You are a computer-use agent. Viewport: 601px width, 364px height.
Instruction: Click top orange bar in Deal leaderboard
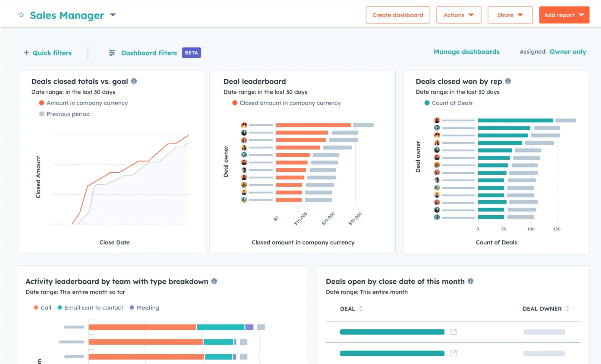click(313, 125)
